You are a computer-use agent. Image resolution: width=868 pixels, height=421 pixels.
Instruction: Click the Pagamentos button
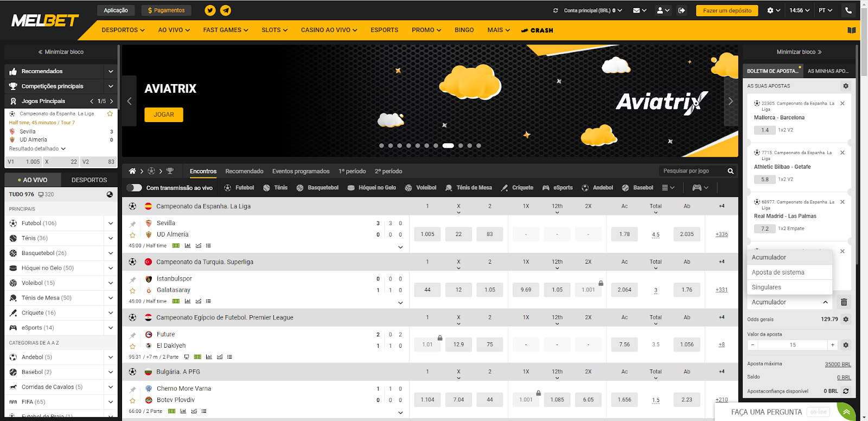[166, 10]
